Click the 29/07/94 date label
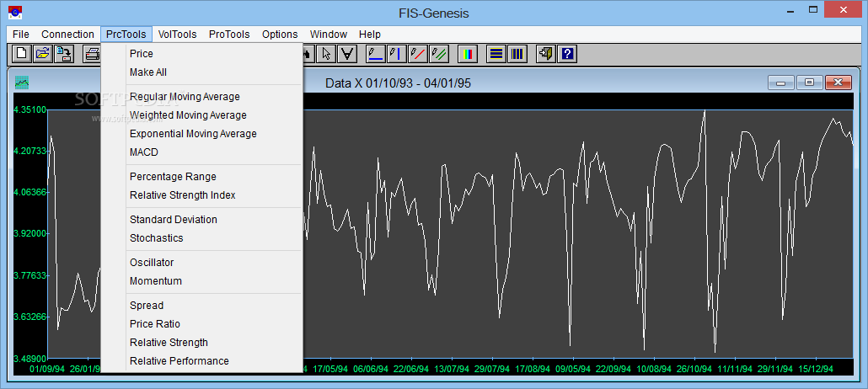This screenshot has height=389, width=868. [492, 369]
